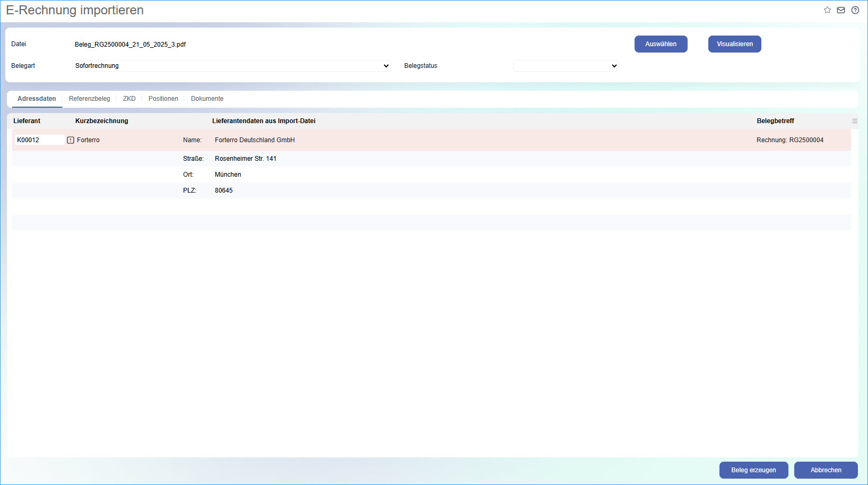The width and height of the screenshot is (868, 485).
Task: Click the Kurzbezeichnung column header
Action: [102, 121]
